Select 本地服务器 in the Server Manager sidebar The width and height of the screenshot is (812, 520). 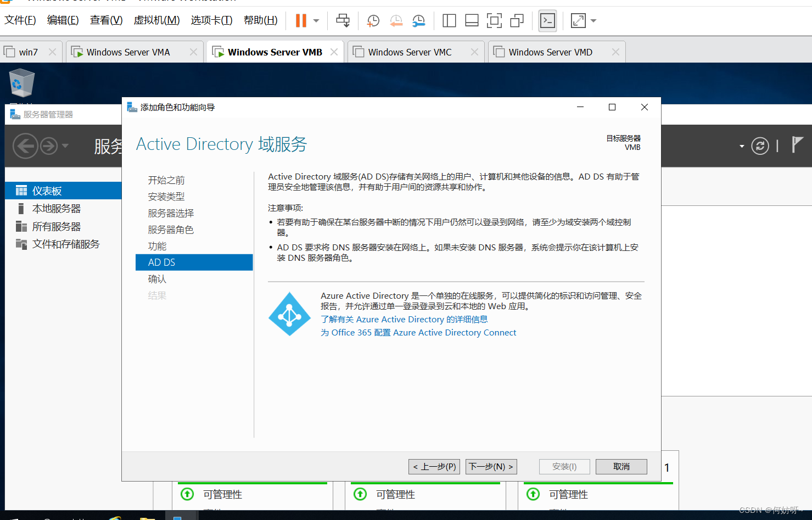coord(56,209)
